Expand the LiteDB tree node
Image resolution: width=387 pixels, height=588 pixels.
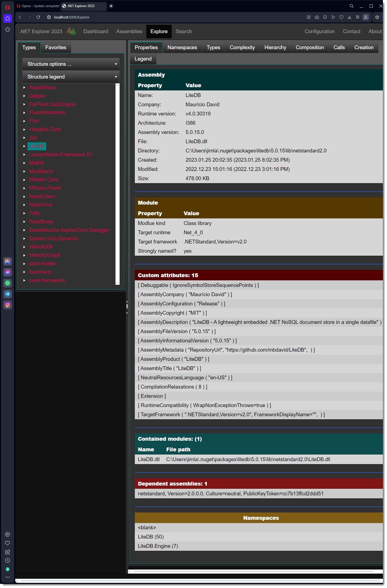tap(24, 146)
